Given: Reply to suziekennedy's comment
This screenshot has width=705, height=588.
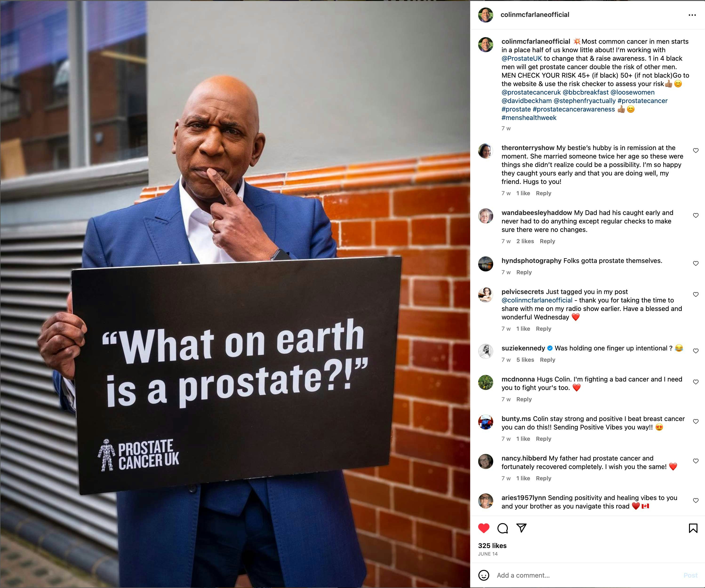Looking at the screenshot, I should click(547, 360).
